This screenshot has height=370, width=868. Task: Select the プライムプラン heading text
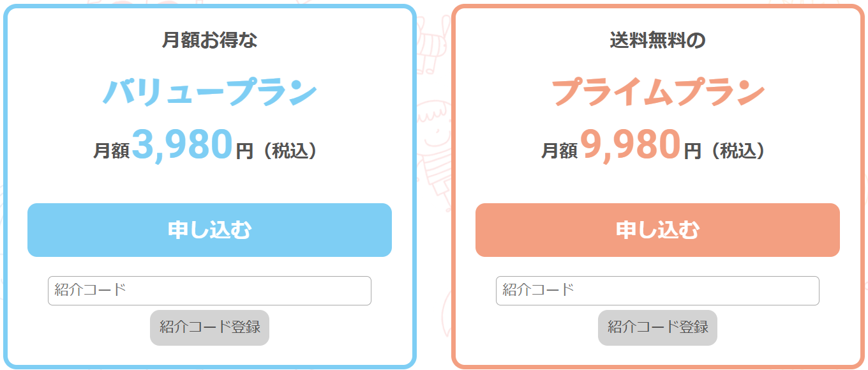(657, 93)
